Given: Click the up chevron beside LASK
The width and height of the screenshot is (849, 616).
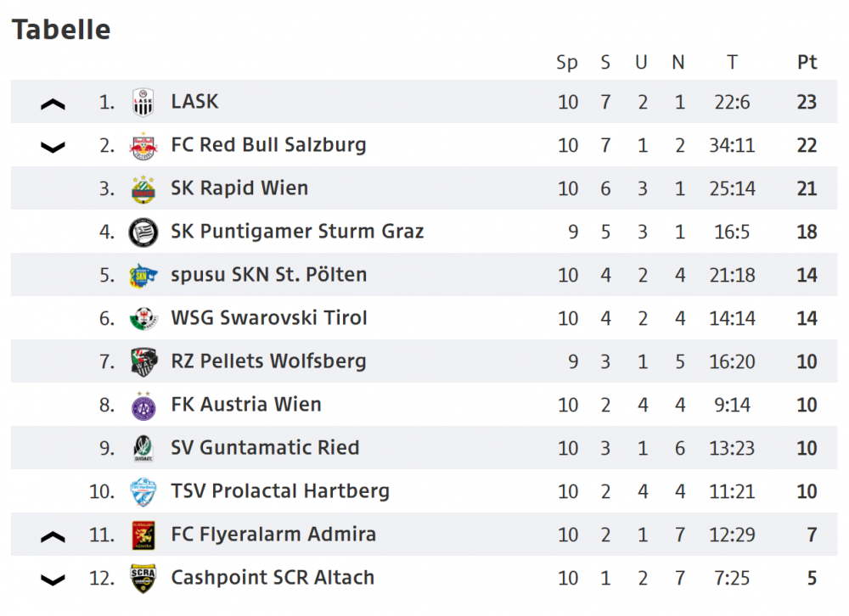Looking at the screenshot, I should point(53,104).
